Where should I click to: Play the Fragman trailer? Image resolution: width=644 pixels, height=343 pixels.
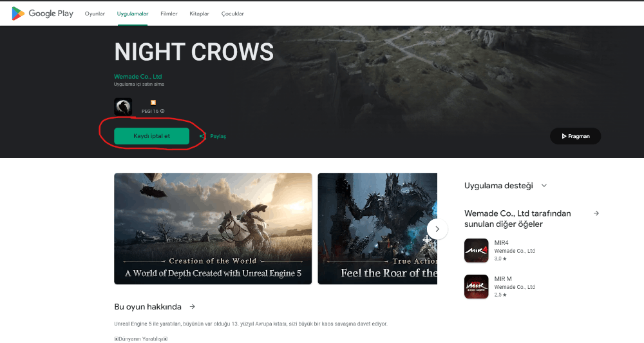click(x=575, y=136)
